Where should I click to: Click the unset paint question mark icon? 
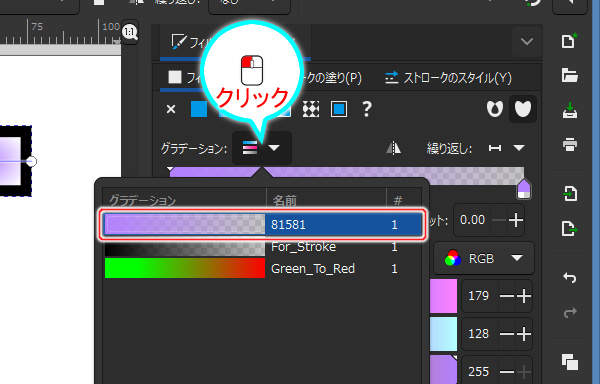pos(367,109)
